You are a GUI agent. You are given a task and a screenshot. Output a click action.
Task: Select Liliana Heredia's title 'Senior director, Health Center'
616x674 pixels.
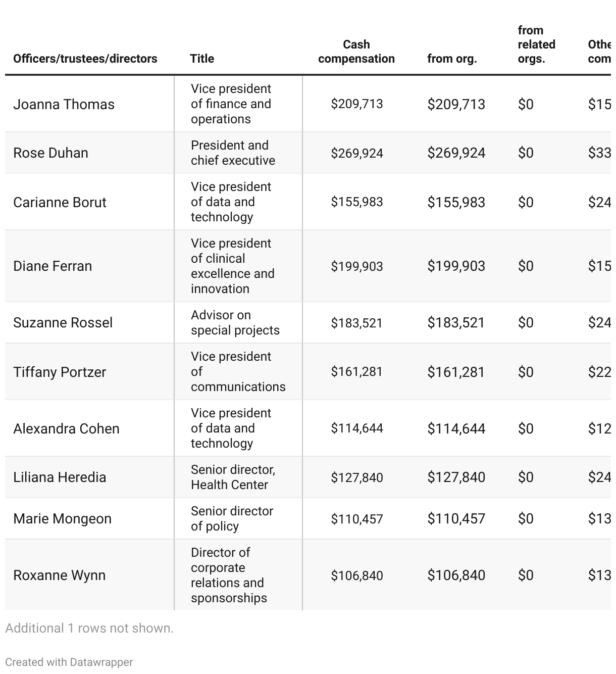point(233,477)
